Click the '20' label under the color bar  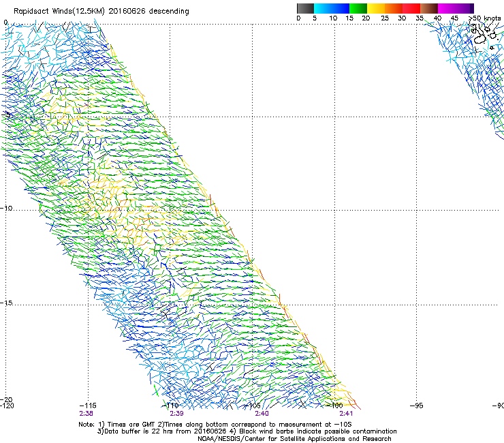366,18
